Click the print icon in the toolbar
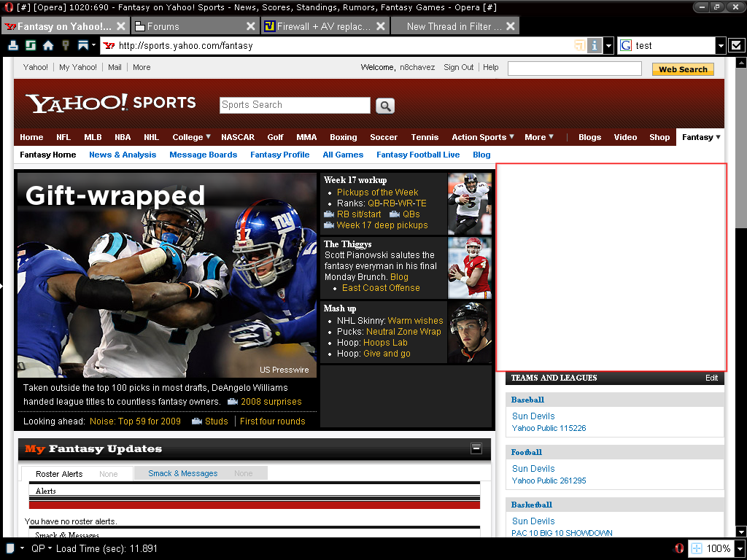This screenshot has height=560, width=747. 13,45
